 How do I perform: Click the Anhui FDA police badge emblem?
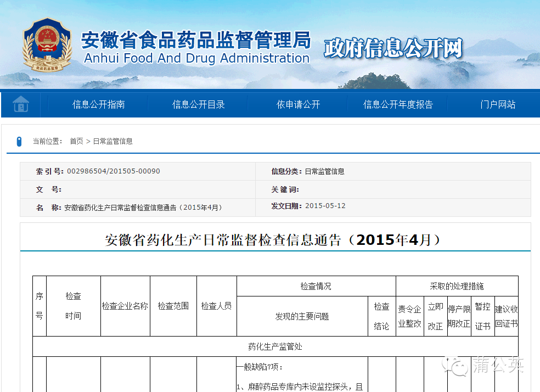(47, 47)
